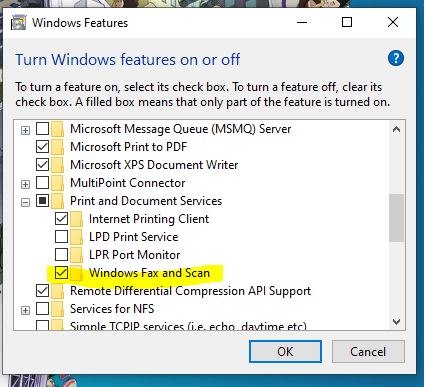Uncheck Remote Differential Compression API Support
The height and width of the screenshot is (387, 424).
click(x=42, y=290)
